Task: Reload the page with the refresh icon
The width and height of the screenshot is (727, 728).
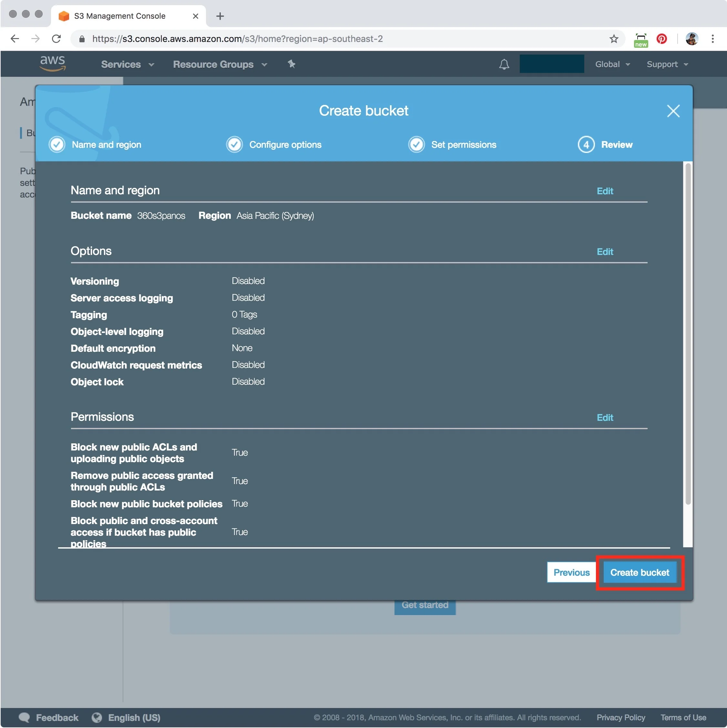Action: coord(56,39)
